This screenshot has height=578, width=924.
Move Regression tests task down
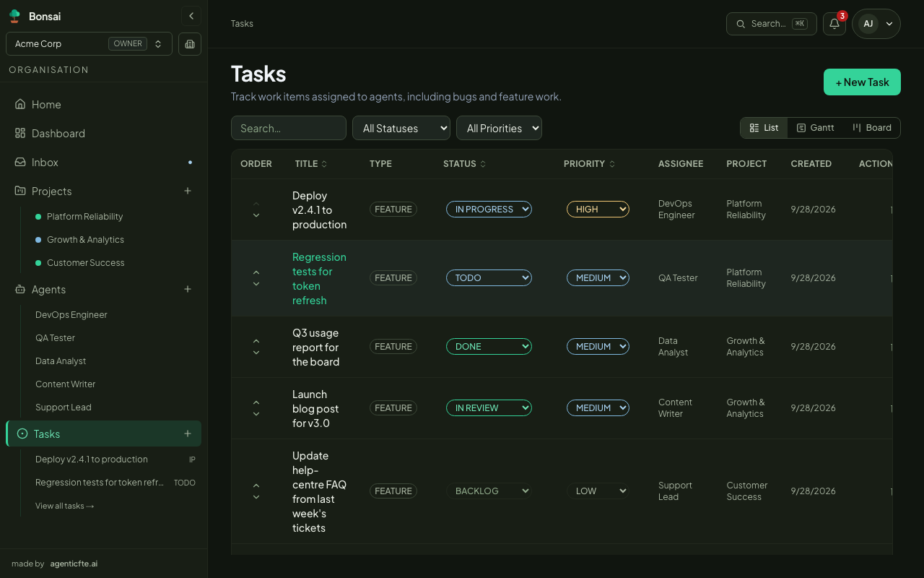pyautogui.click(x=256, y=284)
